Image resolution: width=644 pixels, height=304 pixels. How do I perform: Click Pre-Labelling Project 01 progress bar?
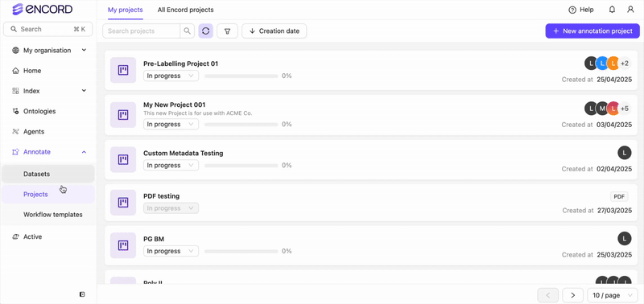tap(241, 76)
